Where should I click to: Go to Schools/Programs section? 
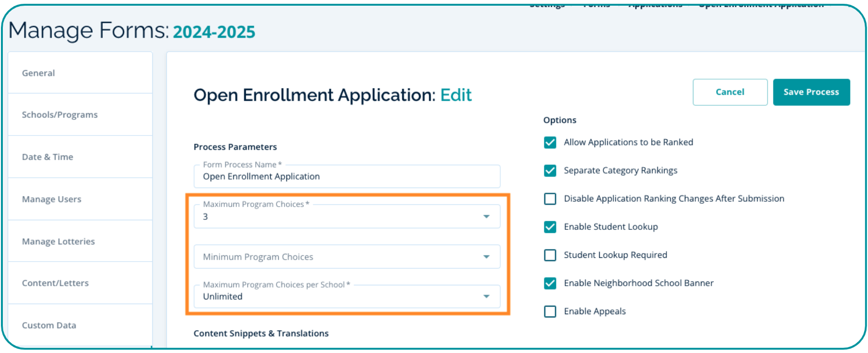coord(60,115)
